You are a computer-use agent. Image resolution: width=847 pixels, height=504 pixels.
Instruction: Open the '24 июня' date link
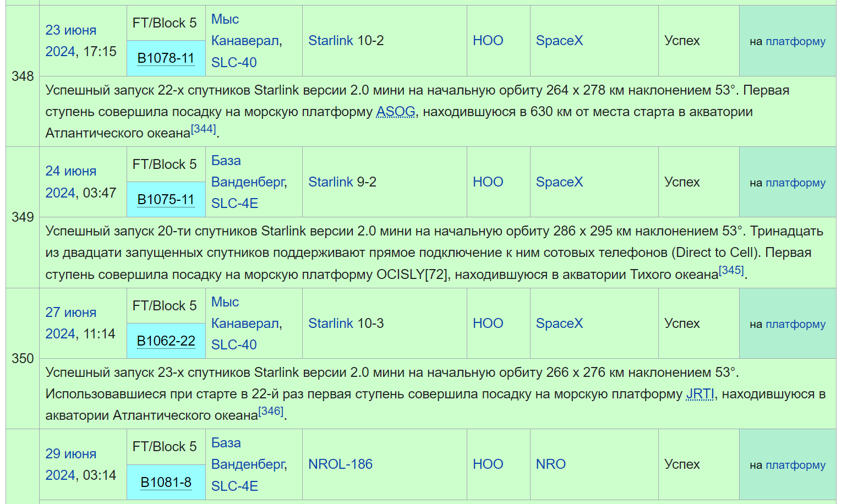[70, 171]
